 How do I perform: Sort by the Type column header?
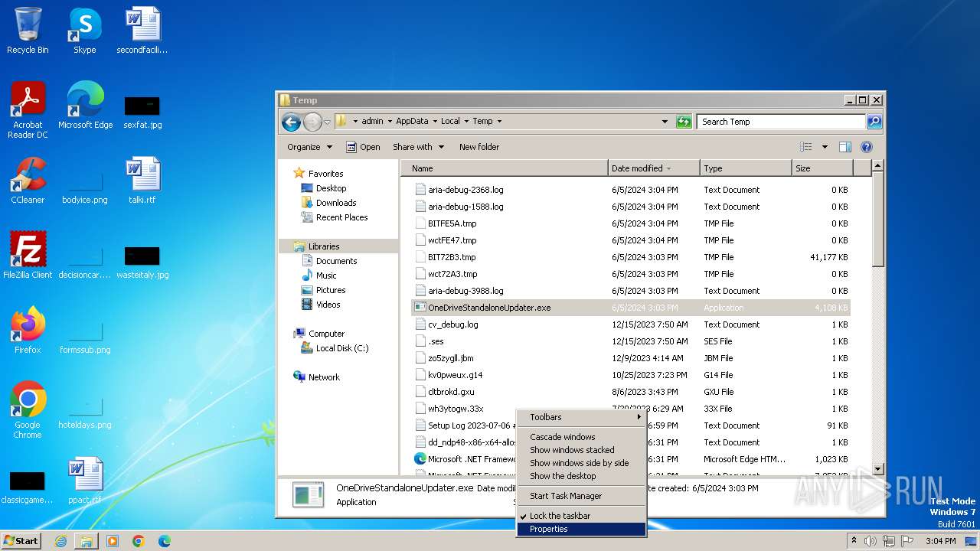pyautogui.click(x=746, y=168)
